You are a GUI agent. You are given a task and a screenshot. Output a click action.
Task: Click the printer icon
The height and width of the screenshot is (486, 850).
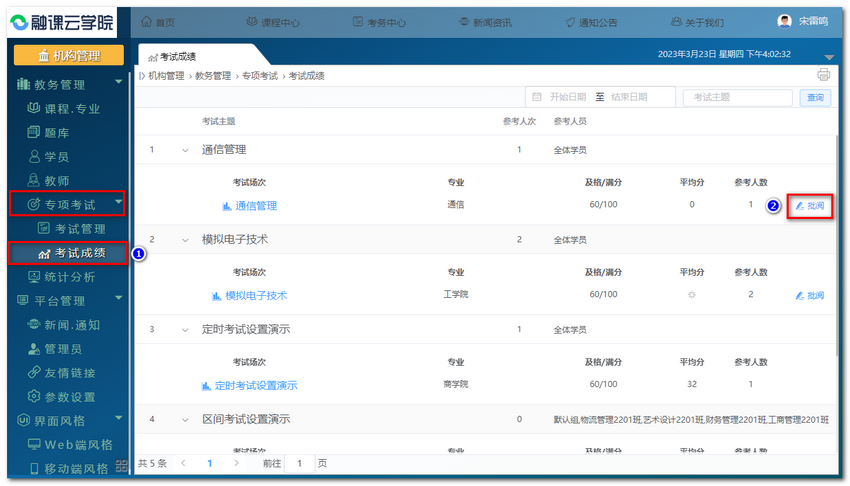click(x=823, y=75)
